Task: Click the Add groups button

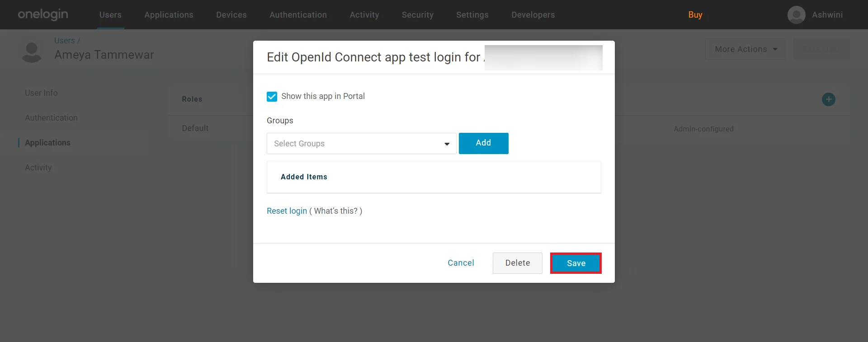Action: tap(483, 143)
